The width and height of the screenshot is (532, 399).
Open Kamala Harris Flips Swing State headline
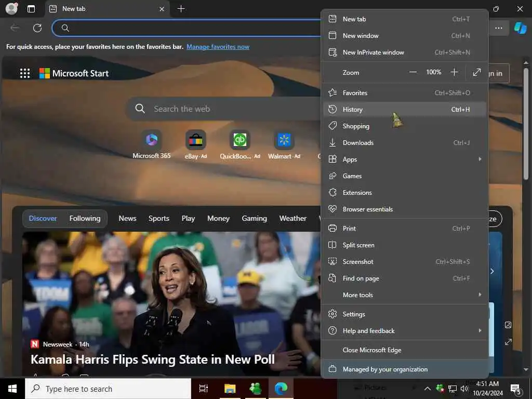153,360
